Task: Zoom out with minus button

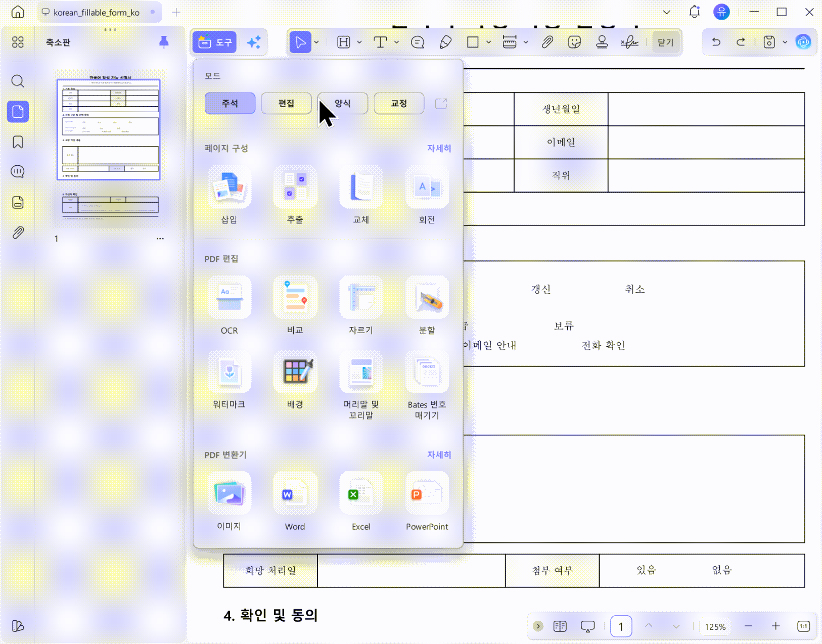Action: click(748, 626)
